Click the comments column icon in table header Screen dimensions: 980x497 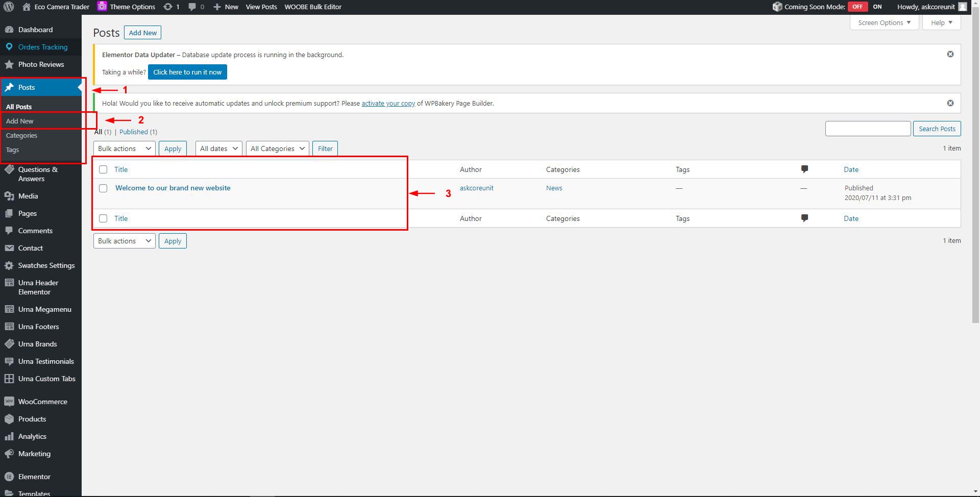pyautogui.click(x=804, y=169)
